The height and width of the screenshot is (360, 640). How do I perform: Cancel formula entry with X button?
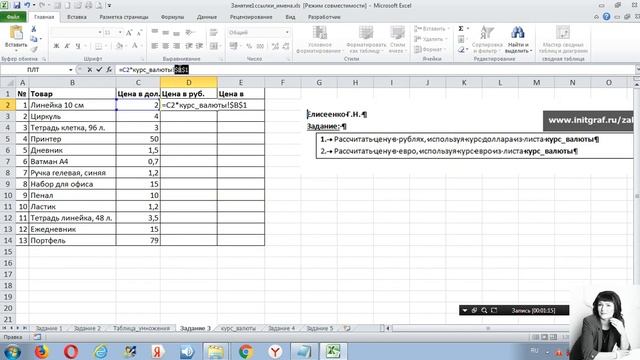click(x=89, y=70)
